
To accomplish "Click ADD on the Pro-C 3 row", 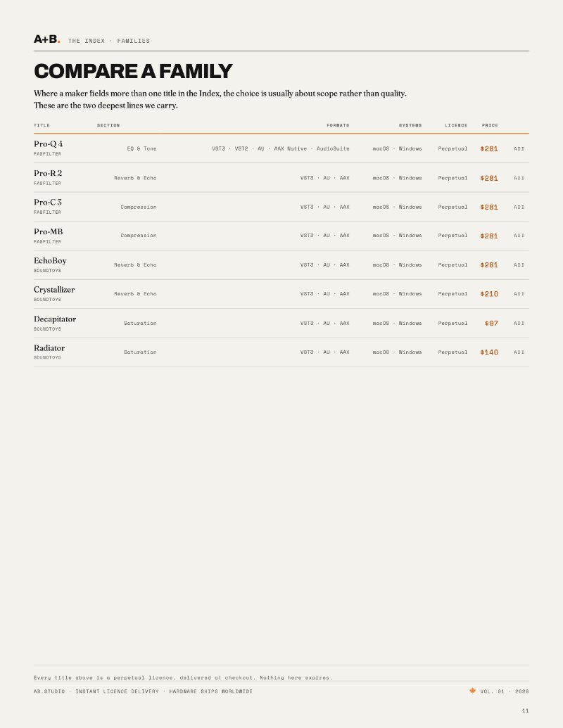I will point(519,207).
